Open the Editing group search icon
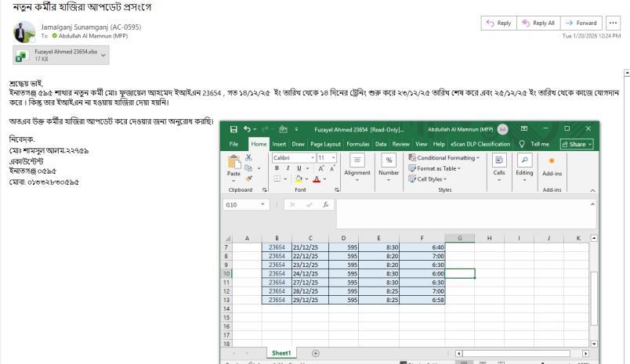This screenshot has height=364, width=630. (x=525, y=160)
